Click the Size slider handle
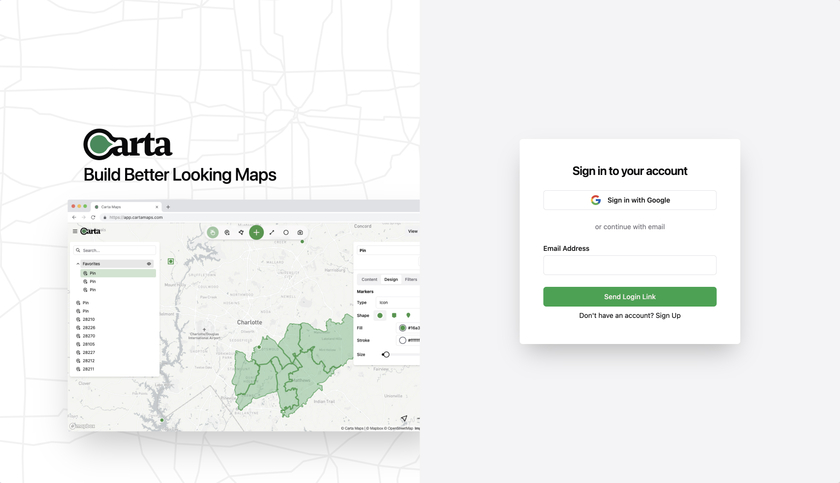The image size is (840, 483). pos(386,354)
